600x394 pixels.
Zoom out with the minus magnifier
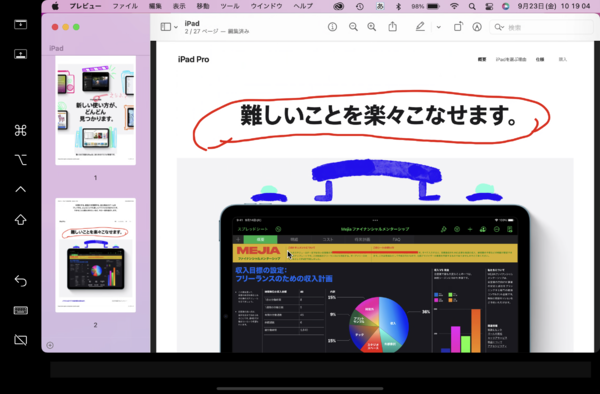(353, 27)
